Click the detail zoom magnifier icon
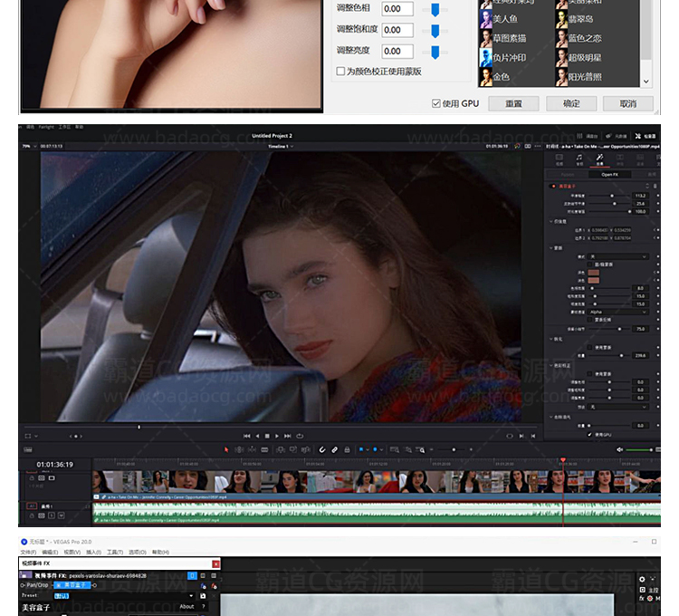This screenshot has height=616, width=679. (408, 449)
